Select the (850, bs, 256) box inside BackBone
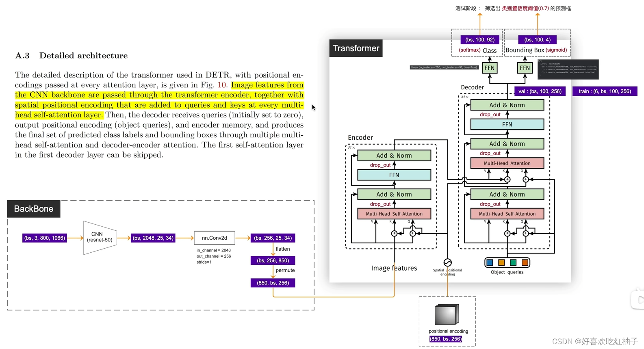The width and height of the screenshot is (644, 349). point(273,283)
